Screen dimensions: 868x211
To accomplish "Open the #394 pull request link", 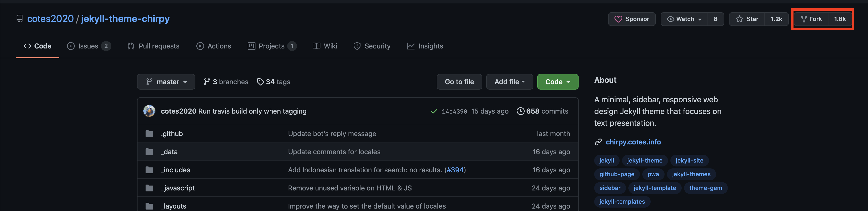I will (455, 170).
